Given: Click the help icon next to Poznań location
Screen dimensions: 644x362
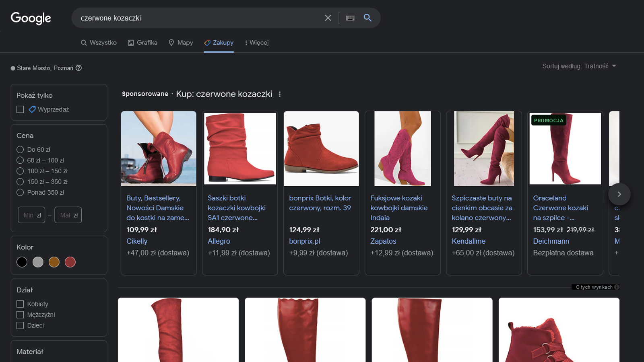Looking at the screenshot, I should 79,68.
